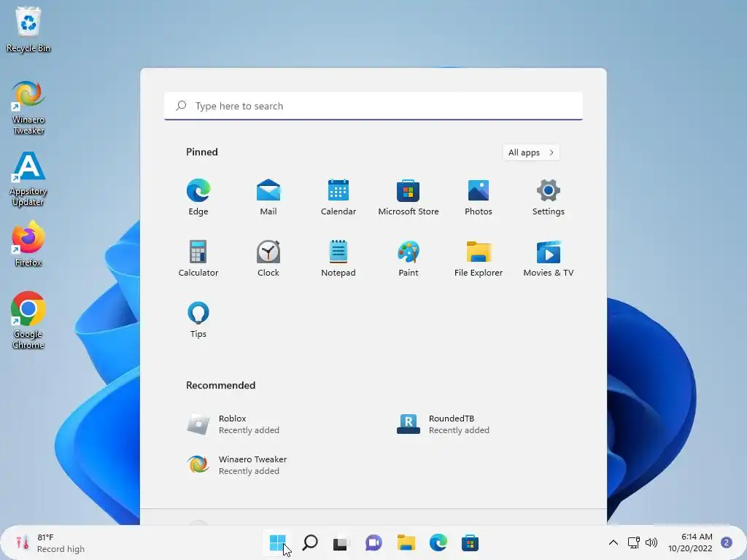Viewport: 747px width, 560px height.
Task: Select the Recycle Bin desktop icon
Action: point(28,29)
